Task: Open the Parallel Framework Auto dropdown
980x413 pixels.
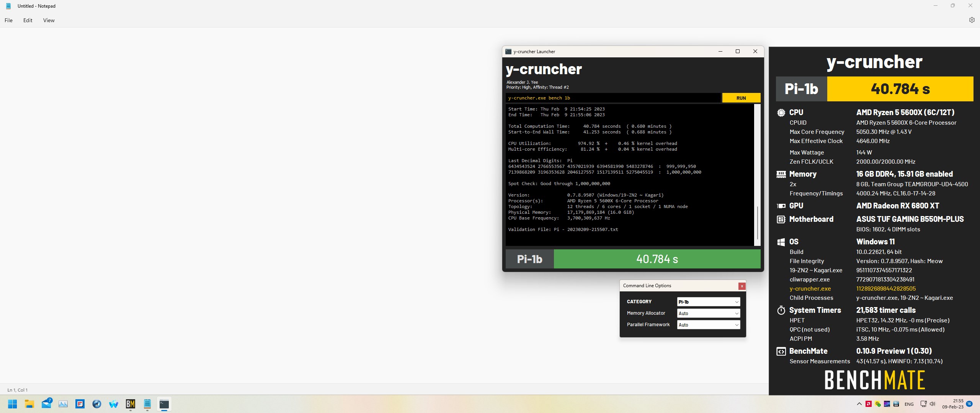Action: 708,325
